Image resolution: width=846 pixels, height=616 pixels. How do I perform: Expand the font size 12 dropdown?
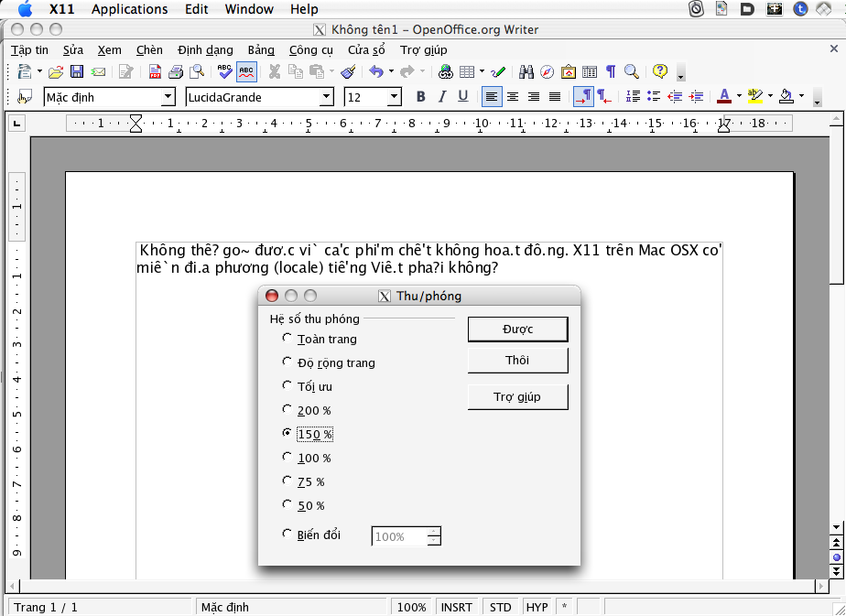395,97
